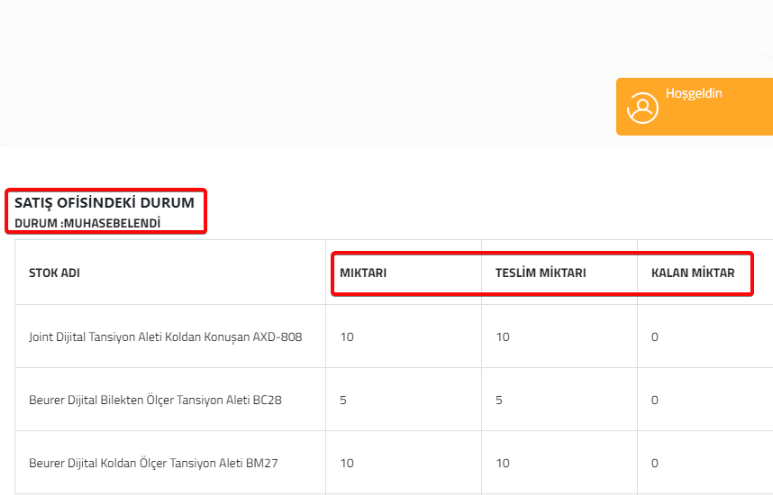The image size is (773, 495).
Task: Click the user profile avatar icon
Action: [x=642, y=107]
